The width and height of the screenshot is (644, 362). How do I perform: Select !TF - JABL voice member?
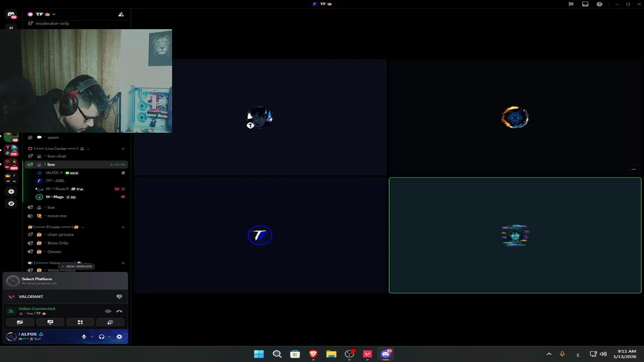80,181
